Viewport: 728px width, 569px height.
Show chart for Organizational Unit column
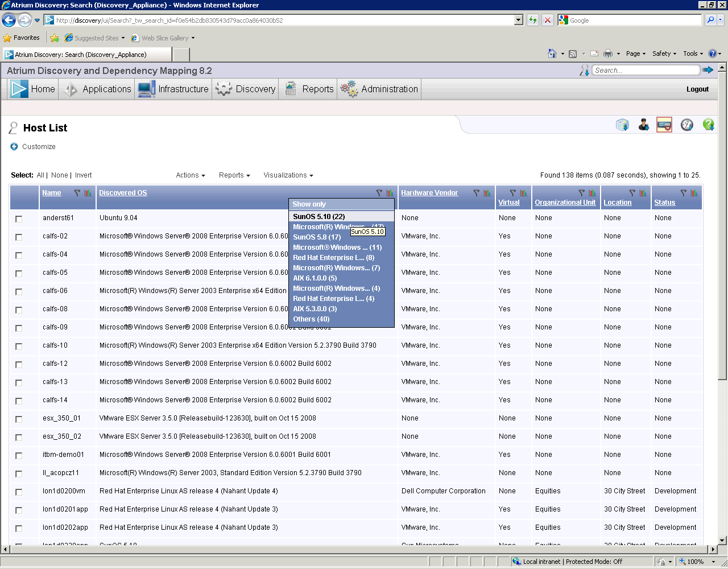[x=593, y=193]
